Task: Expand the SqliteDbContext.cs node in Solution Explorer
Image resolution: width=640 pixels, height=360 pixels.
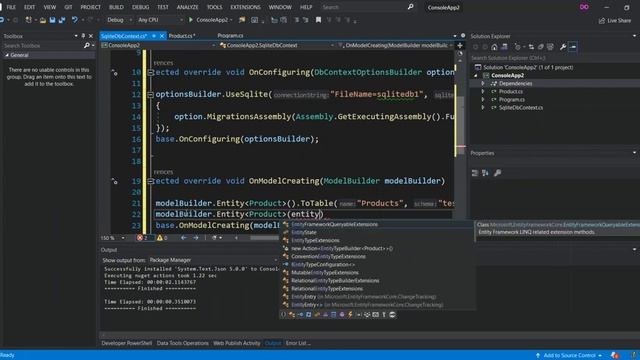Action: (x=483, y=108)
